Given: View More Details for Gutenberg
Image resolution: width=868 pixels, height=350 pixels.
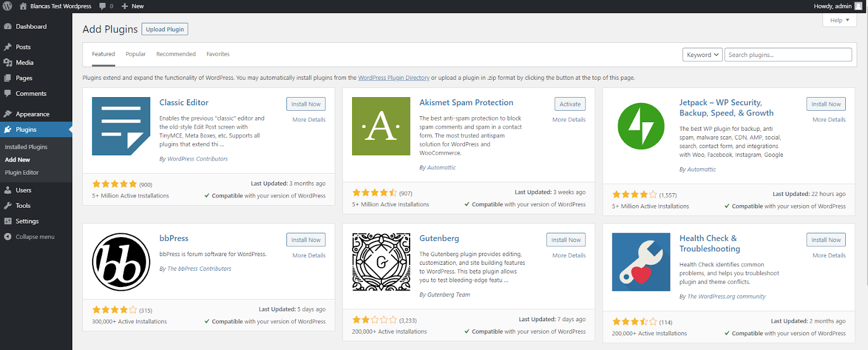Looking at the screenshot, I should [569, 256].
